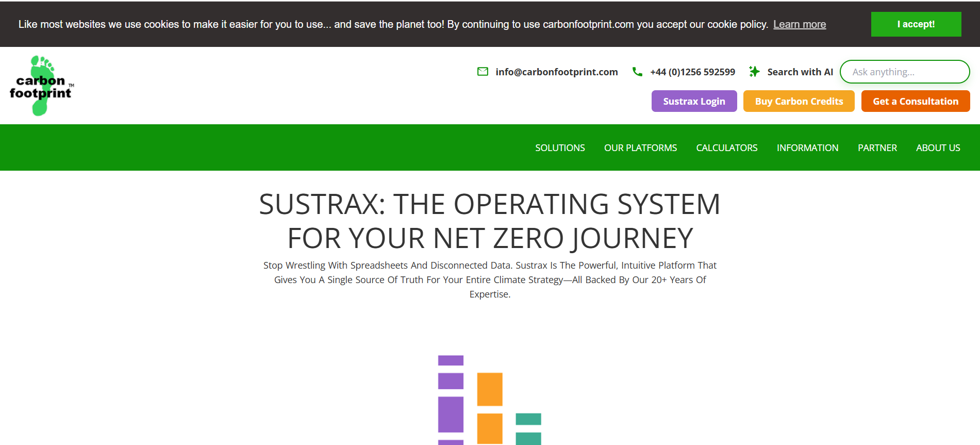
Task: Click the Sustrax Login button
Action: (x=694, y=101)
